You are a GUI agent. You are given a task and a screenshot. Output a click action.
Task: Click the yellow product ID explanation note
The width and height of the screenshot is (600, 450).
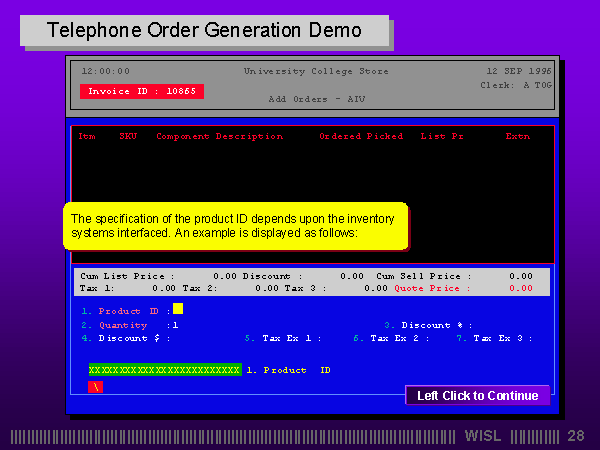[x=236, y=226]
